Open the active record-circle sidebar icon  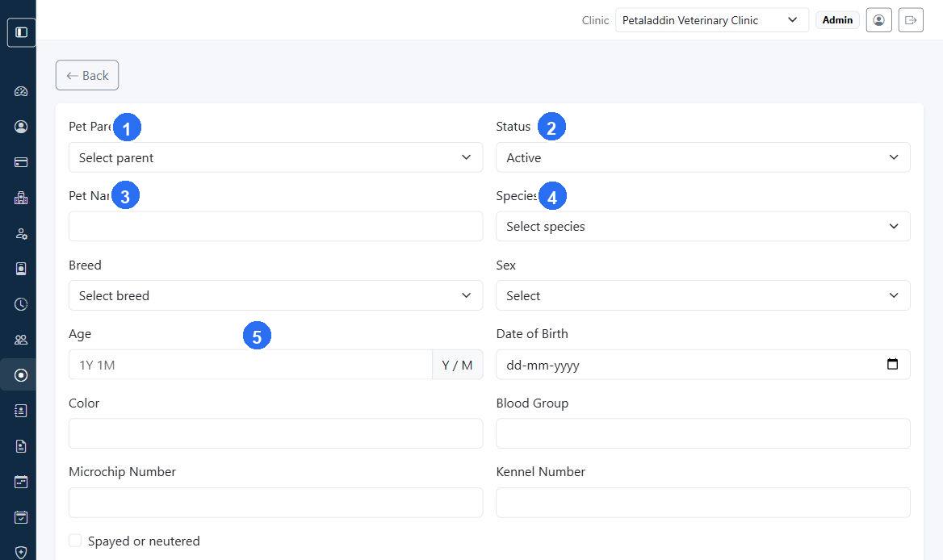pos(21,375)
